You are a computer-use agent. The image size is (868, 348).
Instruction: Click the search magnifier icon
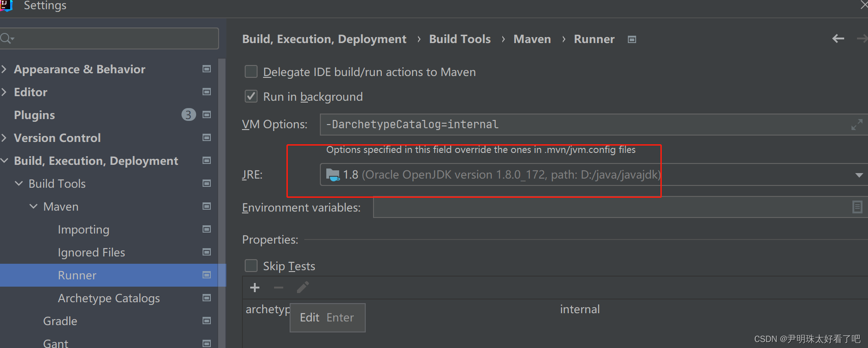click(6, 38)
